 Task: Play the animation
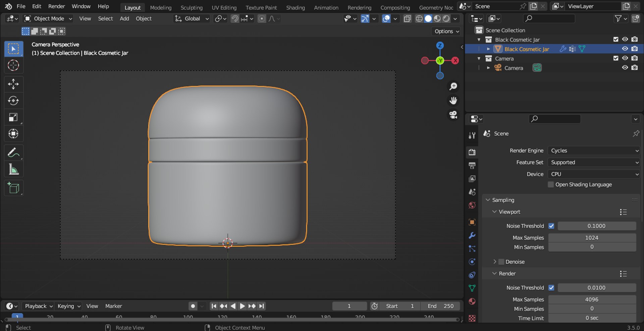click(242, 306)
